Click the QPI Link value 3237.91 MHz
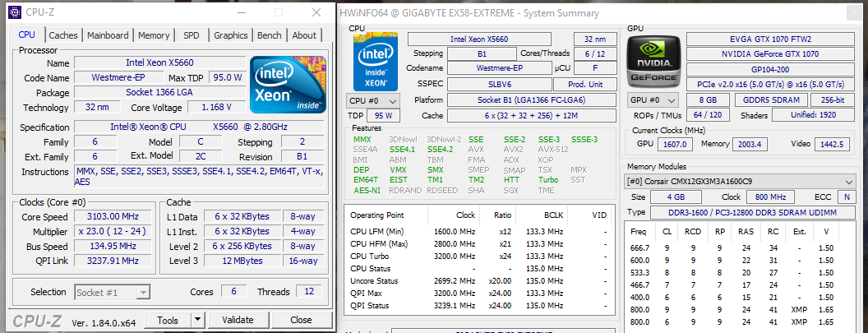The image size is (868, 333). pyautogui.click(x=113, y=261)
